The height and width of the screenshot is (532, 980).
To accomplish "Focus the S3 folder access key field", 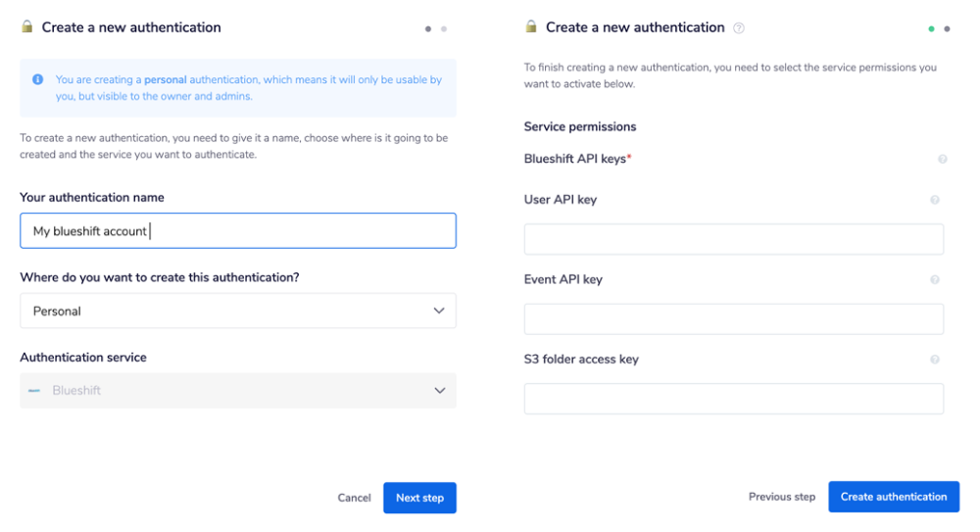I will tap(733, 399).
